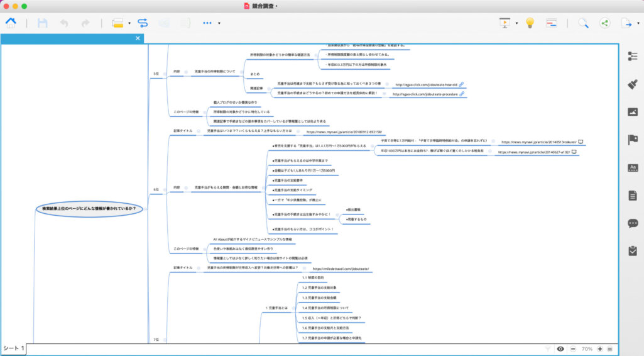Open the egao-click jidouteate-how-old hyperlink
This screenshot has width=644, height=356.
tap(461, 84)
